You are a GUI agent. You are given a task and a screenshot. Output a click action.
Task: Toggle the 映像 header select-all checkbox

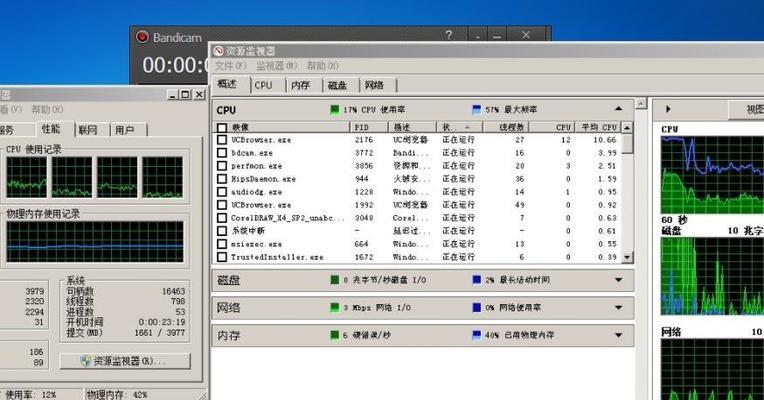tap(222, 128)
